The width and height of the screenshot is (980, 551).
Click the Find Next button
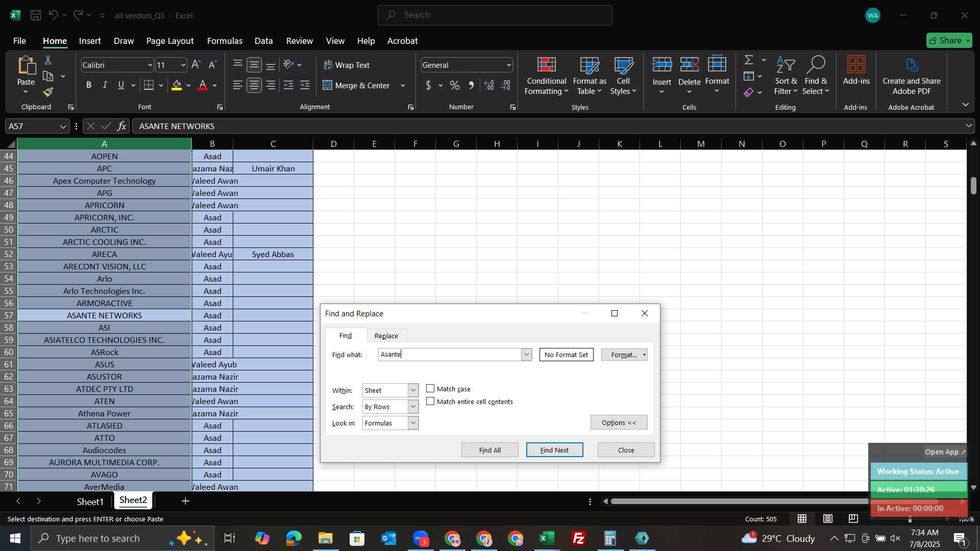554,450
